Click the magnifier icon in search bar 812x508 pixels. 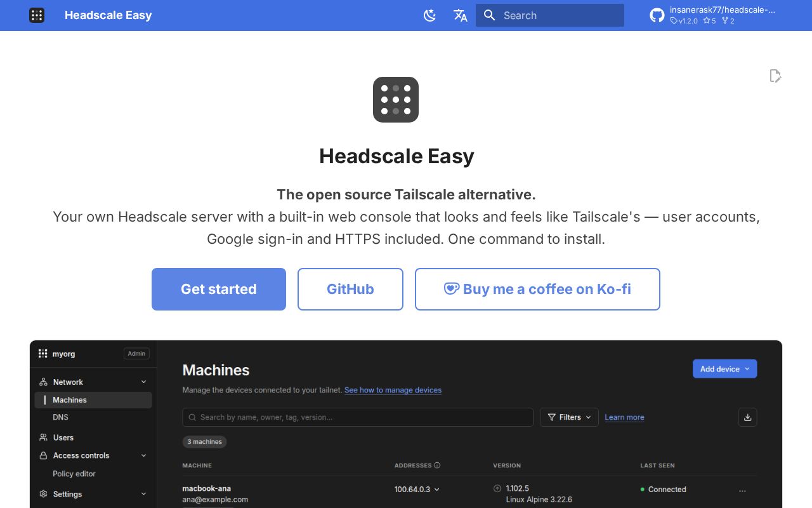(489, 15)
